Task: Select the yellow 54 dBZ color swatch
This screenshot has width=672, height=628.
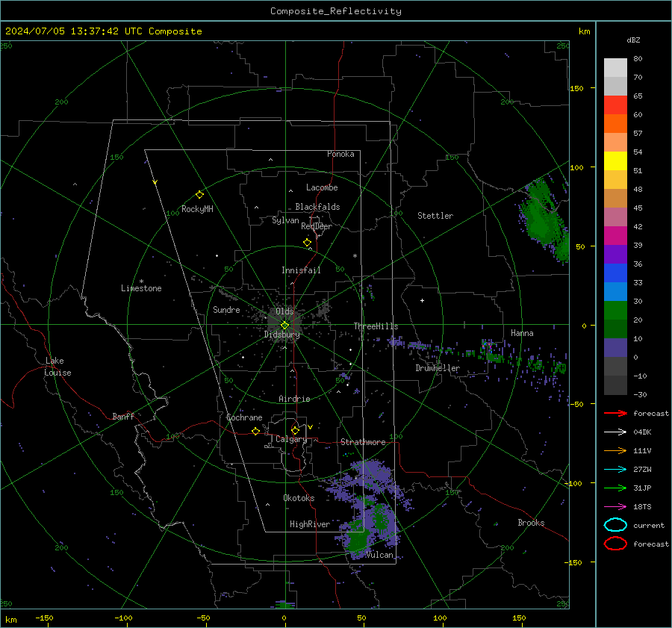Action: pos(615,161)
